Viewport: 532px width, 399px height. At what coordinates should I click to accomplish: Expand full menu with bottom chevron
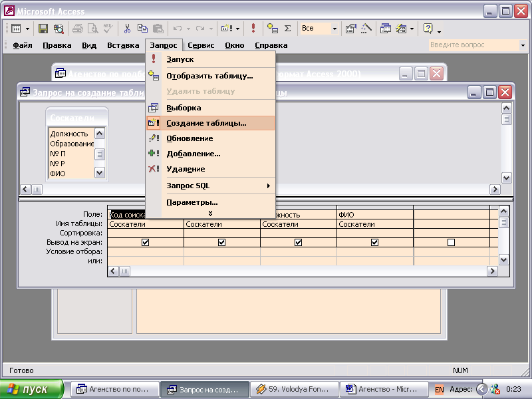pos(210,213)
